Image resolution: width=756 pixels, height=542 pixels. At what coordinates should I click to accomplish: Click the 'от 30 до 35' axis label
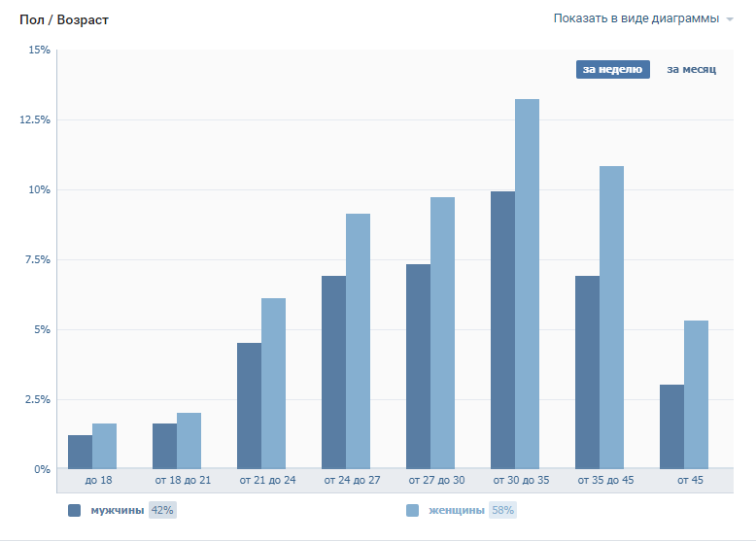click(521, 481)
